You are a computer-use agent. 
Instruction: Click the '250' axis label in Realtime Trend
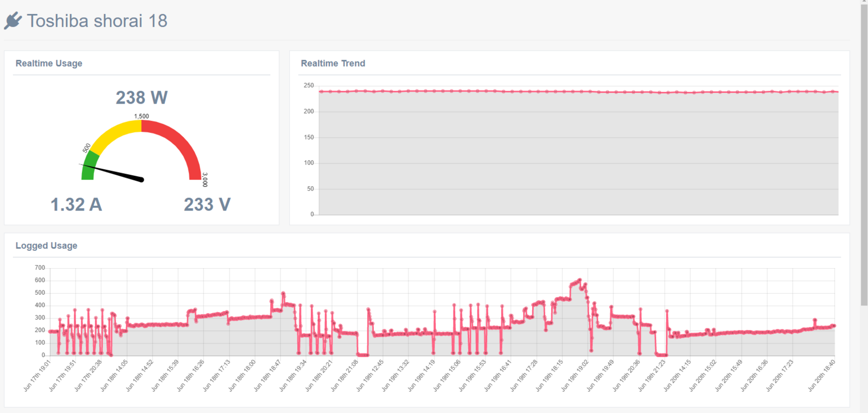click(309, 85)
